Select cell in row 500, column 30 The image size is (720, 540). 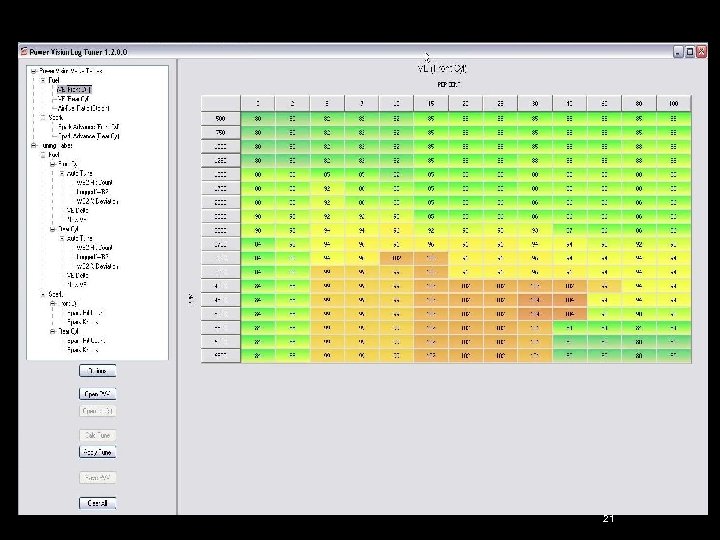pos(534,118)
